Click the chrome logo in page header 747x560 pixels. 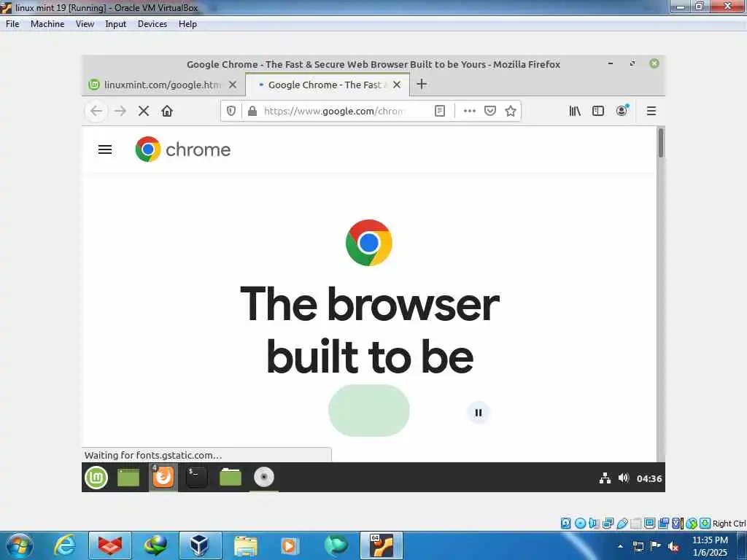point(183,149)
